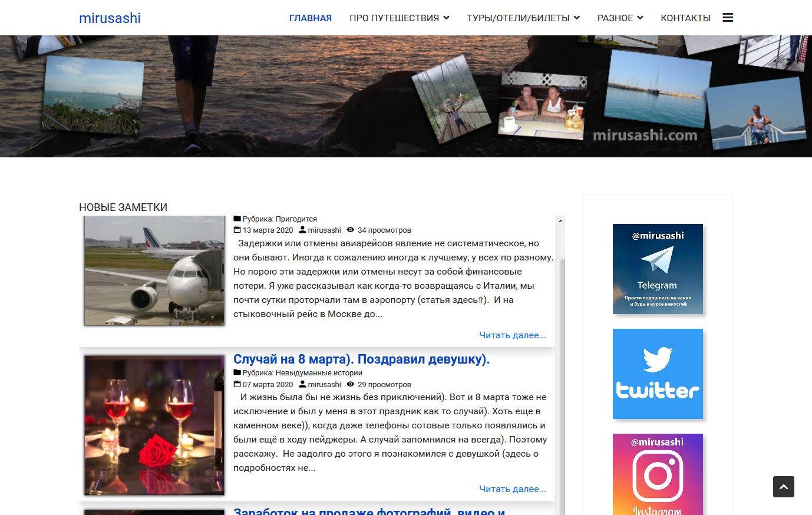
Task: Click the eye icon beside 29 просмотров
Action: [351, 384]
